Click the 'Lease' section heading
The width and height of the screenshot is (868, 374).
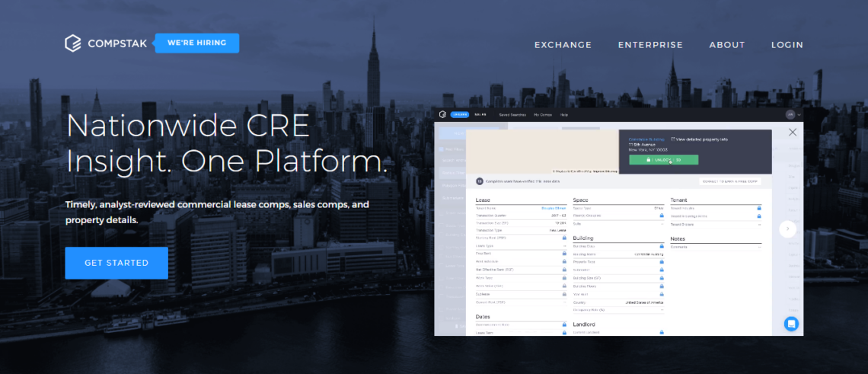483,200
